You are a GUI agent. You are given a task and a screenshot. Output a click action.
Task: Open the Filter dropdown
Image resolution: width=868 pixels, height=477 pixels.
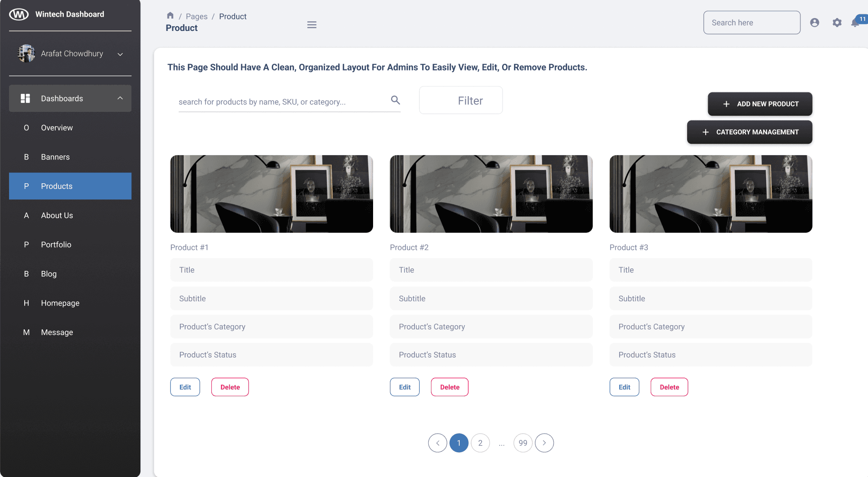click(x=460, y=100)
